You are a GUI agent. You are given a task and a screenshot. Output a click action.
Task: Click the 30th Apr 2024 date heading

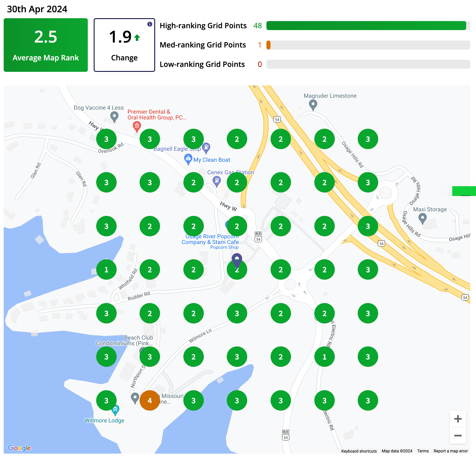[x=37, y=9]
